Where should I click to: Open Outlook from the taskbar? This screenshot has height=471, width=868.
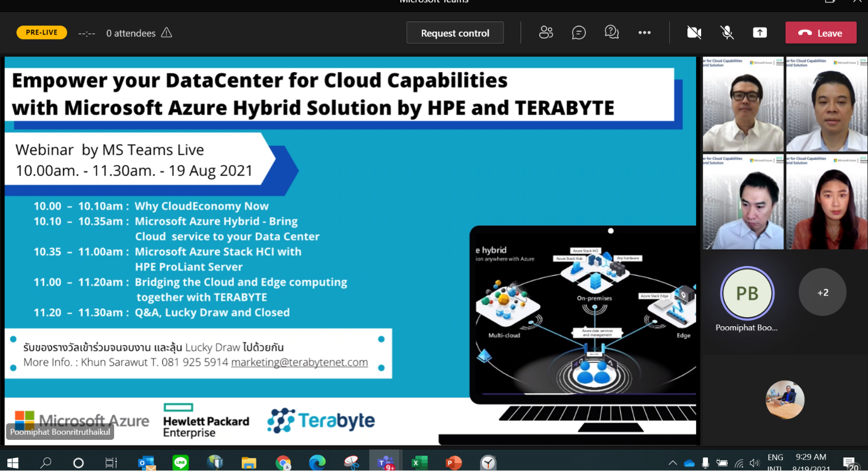[147, 463]
